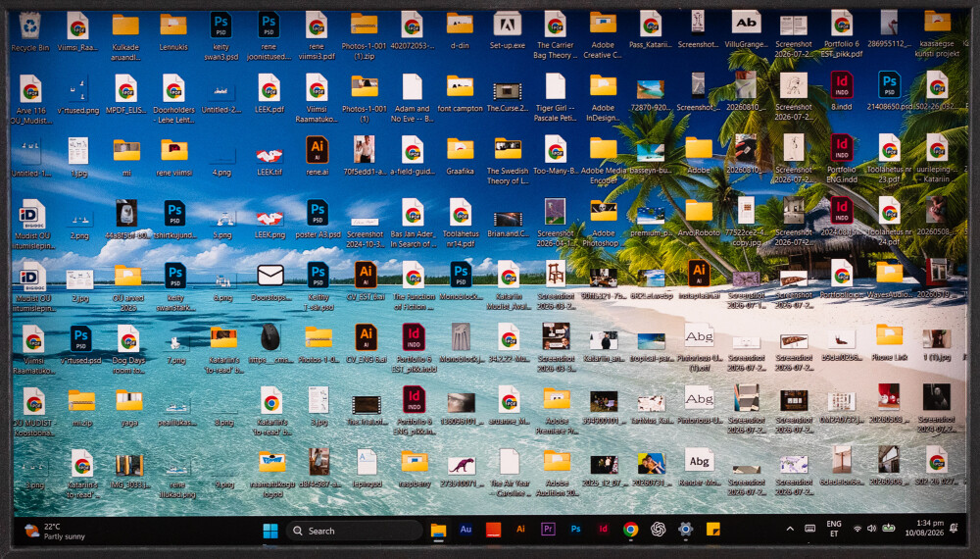Screen dimensions: 980x559
Task: Open the weather widget showing 22°C
Action: (x=55, y=532)
